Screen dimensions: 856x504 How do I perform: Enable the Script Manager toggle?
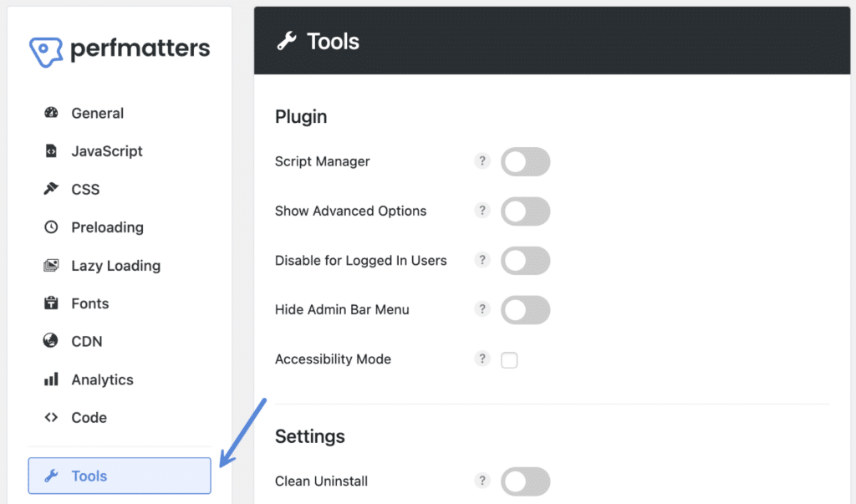point(525,162)
